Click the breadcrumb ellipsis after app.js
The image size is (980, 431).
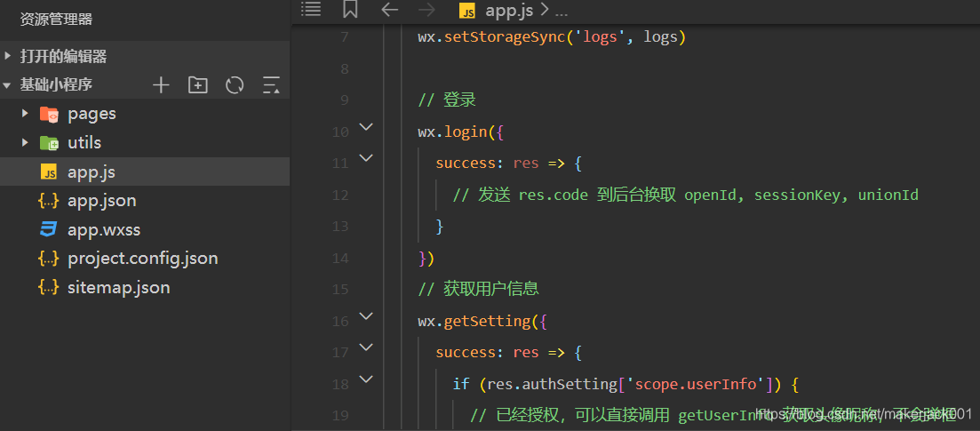click(x=561, y=11)
